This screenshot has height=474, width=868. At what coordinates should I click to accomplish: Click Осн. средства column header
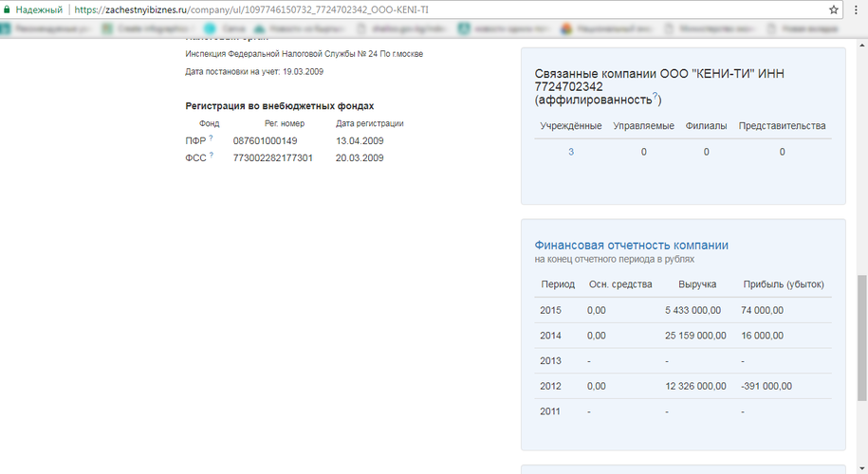620,284
